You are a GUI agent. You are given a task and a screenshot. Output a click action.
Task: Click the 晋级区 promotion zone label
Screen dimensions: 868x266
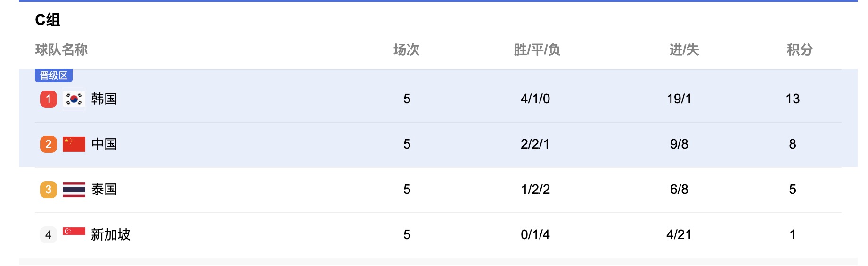tap(54, 75)
